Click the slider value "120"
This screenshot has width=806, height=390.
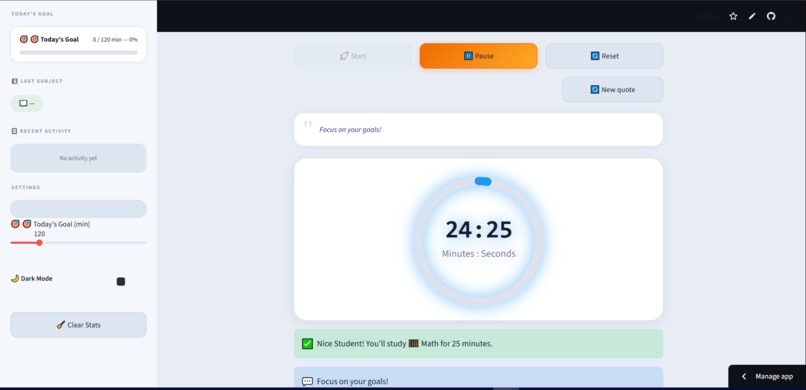click(40, 234)
